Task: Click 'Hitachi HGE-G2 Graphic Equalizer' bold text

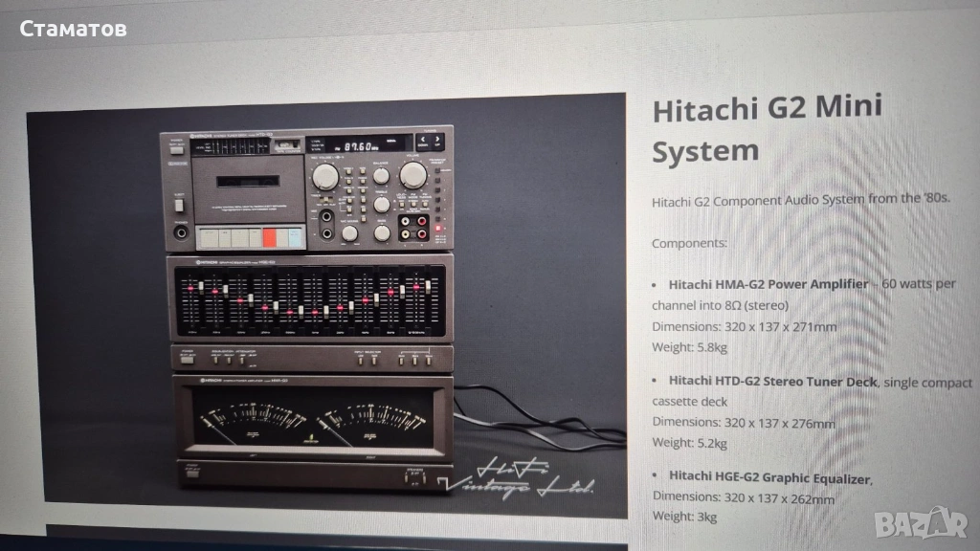Action: [769, 478]
